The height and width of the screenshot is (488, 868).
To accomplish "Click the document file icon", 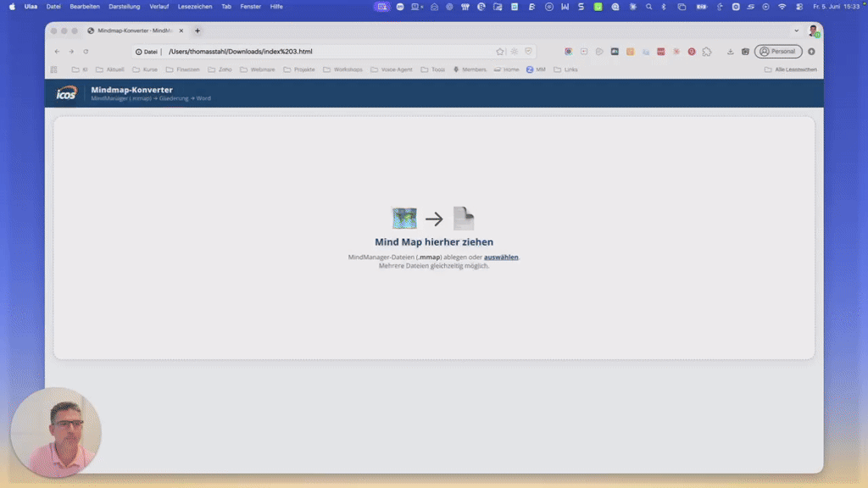I will click(x=464, y=219).
